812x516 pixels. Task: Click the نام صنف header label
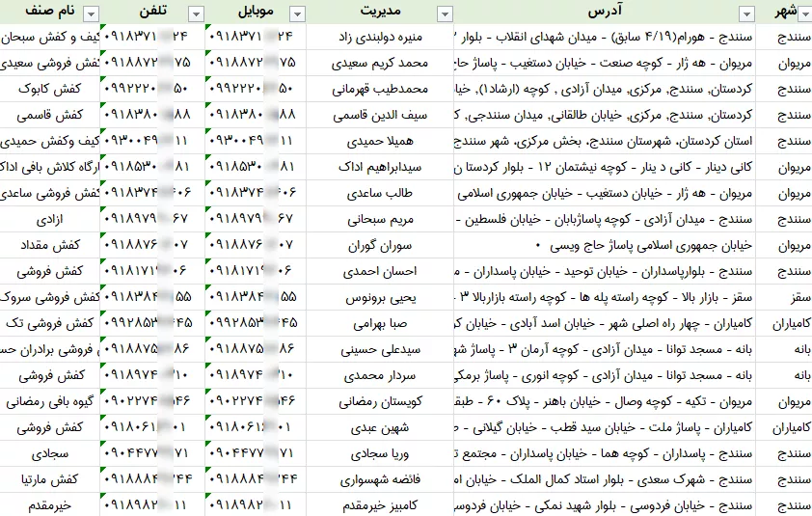coord(50,11)
